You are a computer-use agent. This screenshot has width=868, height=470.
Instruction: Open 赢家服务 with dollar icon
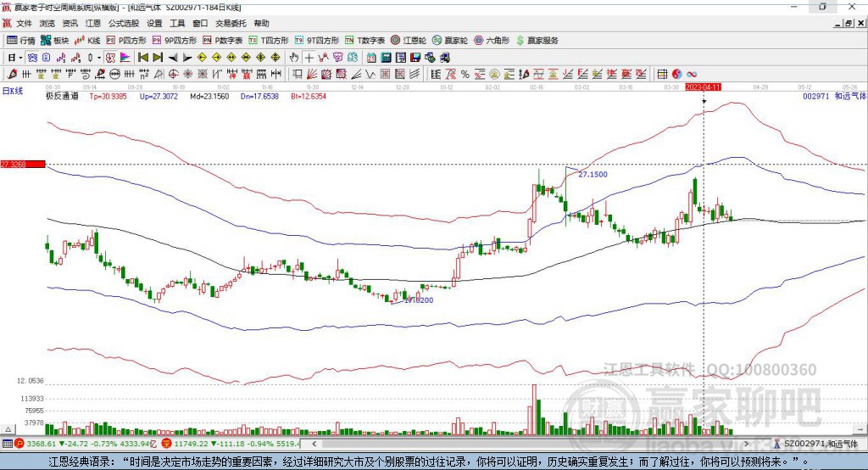tap(537, 41)
